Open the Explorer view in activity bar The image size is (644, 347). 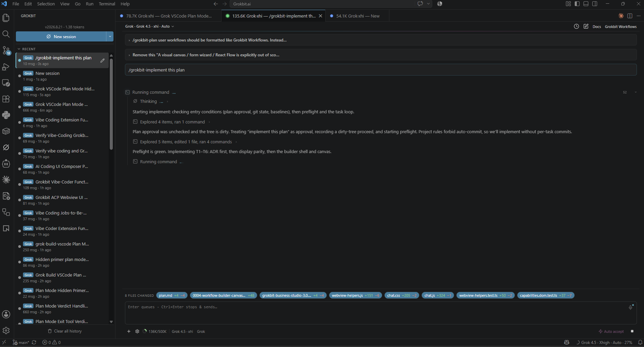6,18
